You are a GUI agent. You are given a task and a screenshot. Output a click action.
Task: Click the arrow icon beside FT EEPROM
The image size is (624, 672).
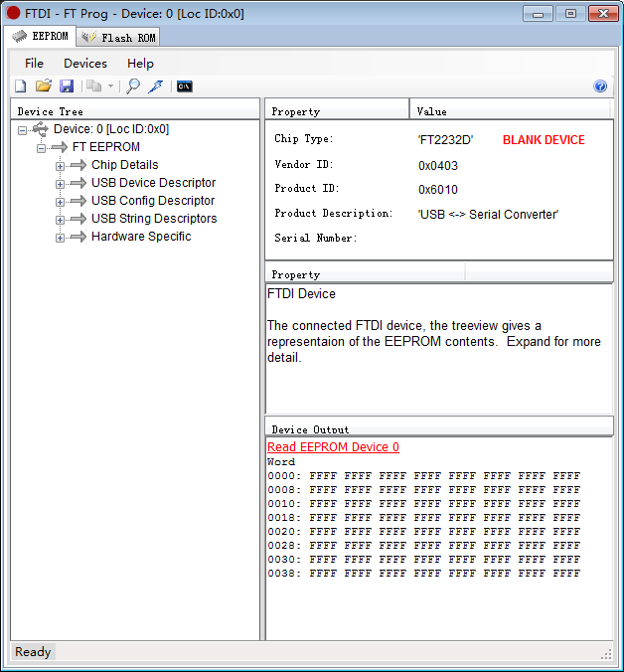point(59,147)
